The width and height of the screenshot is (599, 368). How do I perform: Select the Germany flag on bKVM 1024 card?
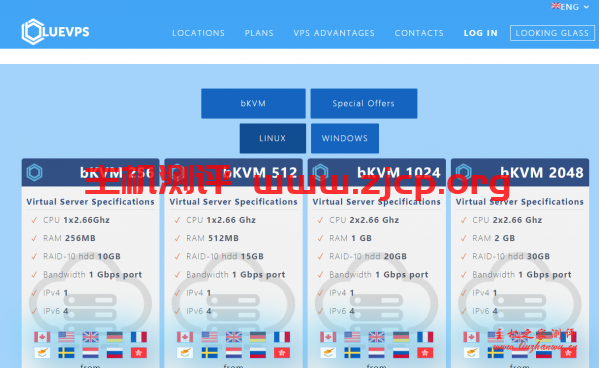[401, 337]
